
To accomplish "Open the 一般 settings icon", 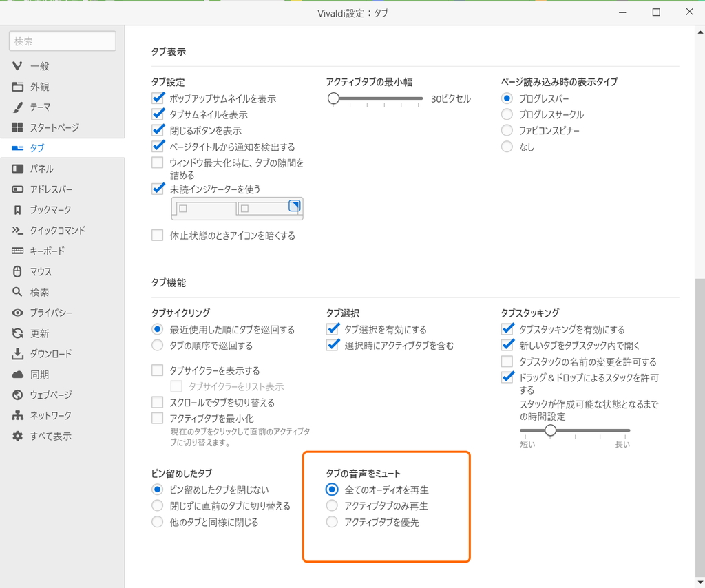I will click(x=17, y=66).
